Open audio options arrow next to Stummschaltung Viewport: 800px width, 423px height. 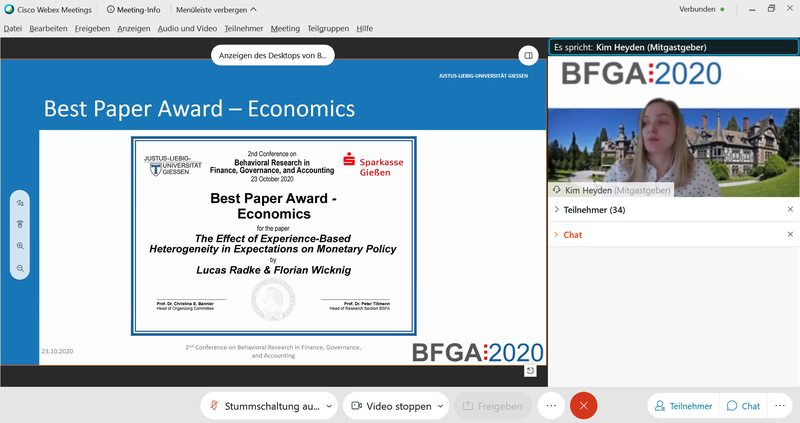(x=330, y=406)
